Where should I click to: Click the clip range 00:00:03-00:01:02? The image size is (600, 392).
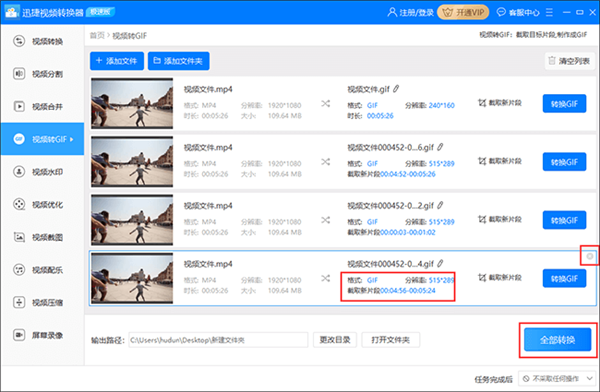click(408, 232)
